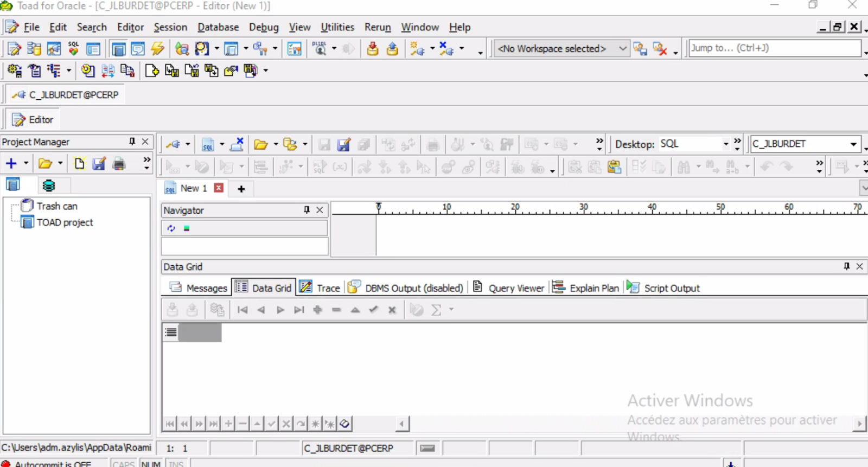The width and height of the screenshot is (868, 467).
Task: Add a new editor tab with plus
Action: 241,189
